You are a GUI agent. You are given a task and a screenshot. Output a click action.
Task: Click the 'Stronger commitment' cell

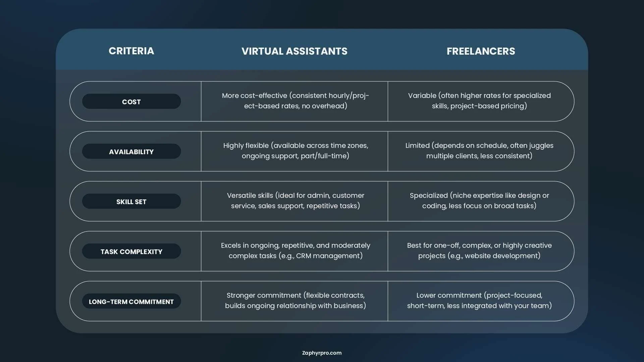pyautogui.click(x=294, y=301)
